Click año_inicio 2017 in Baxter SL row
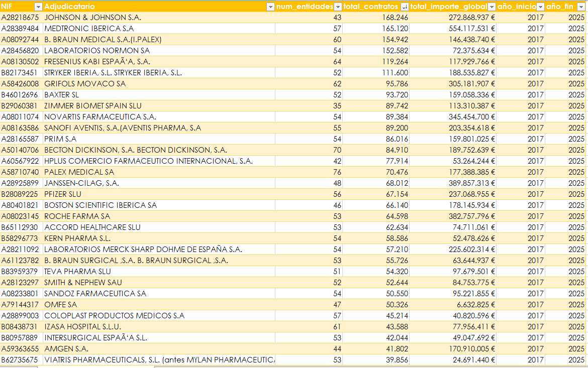The width and height of the screenshot is (588, 368). tap(521, 95)
